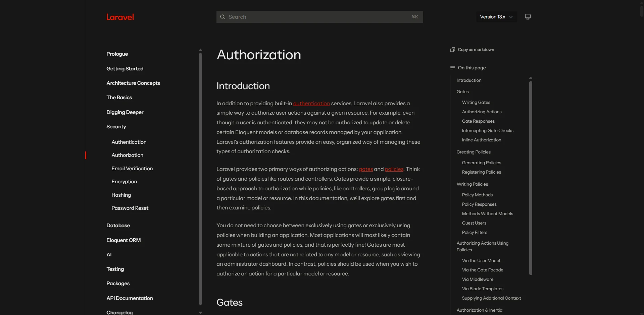
Task: Click the Introduction heading in content
Action: pos(243,86)
